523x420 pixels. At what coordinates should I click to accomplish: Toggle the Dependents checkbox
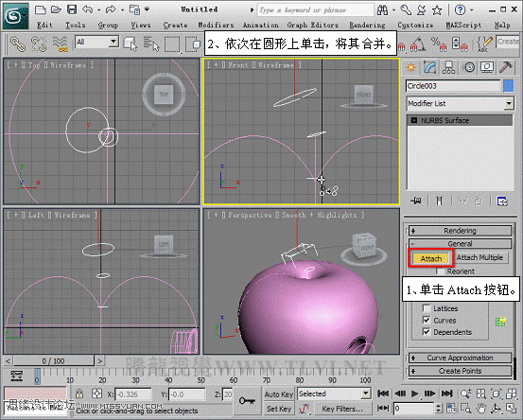point(427,332)
